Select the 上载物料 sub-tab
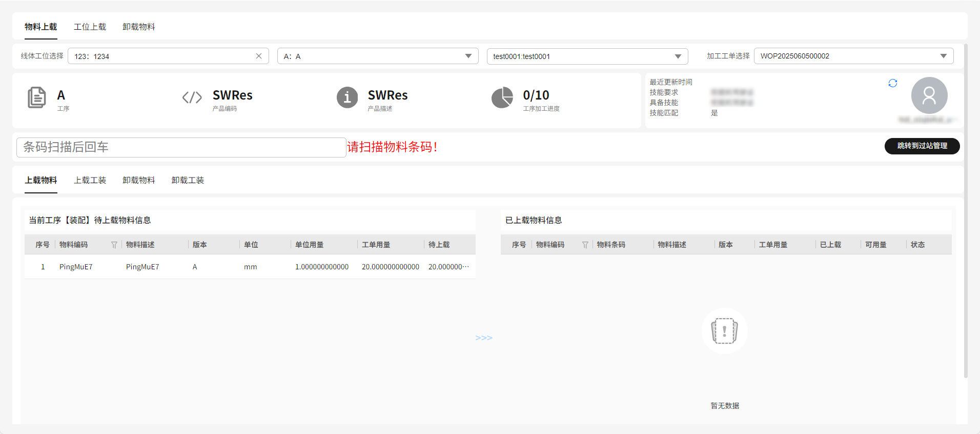 coord(41,180)
